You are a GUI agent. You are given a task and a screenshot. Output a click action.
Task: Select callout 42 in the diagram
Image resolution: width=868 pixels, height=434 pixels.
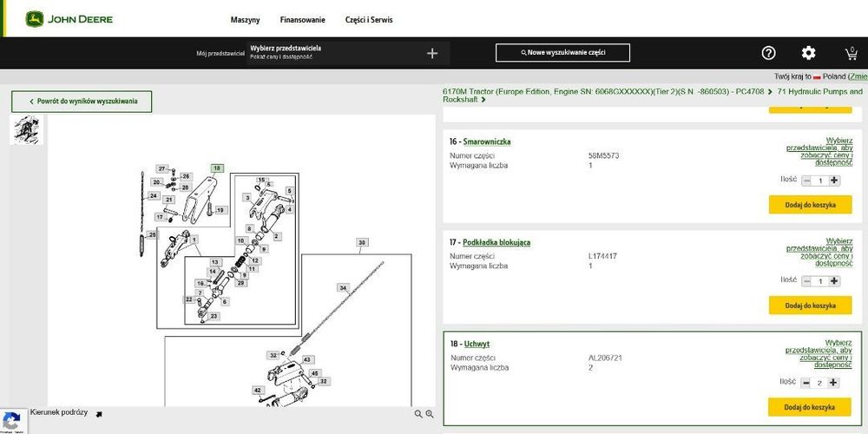(258, 391)
